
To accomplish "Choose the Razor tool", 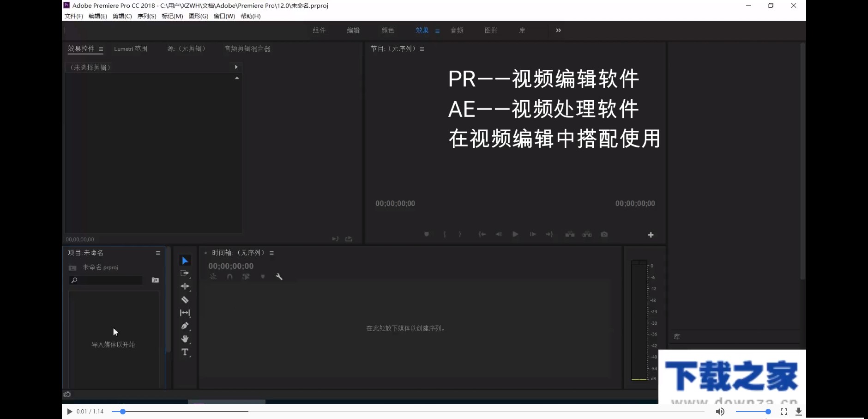I will pyautogui.click(x=185, y=299).
